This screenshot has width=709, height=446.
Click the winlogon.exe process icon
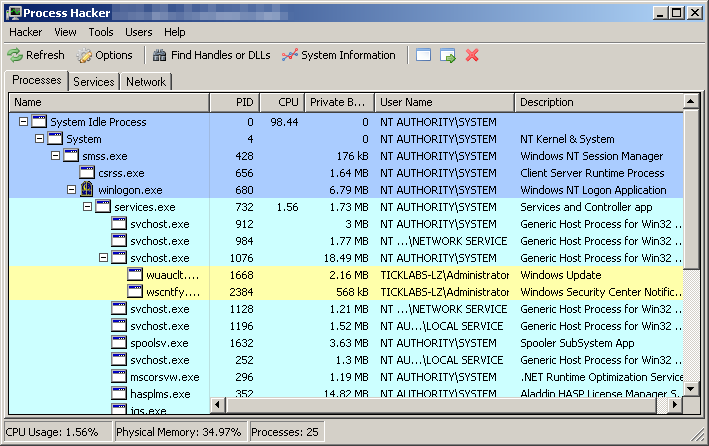click(x=87, y=190)
